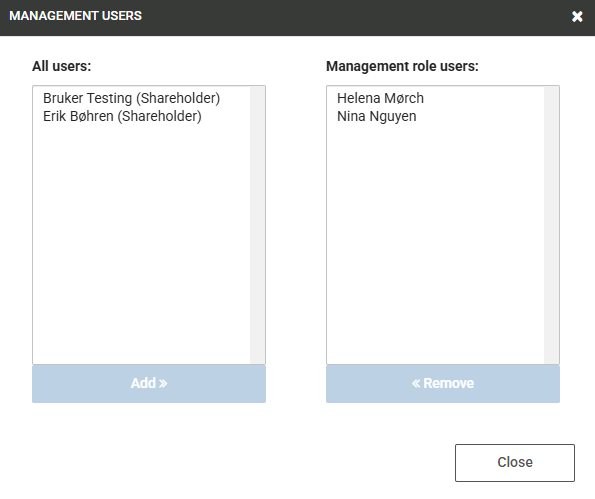Select Nina Nguyen in Management role users
Screen dimensions: 595x499
pyautogui.click(x=376, y=116)
